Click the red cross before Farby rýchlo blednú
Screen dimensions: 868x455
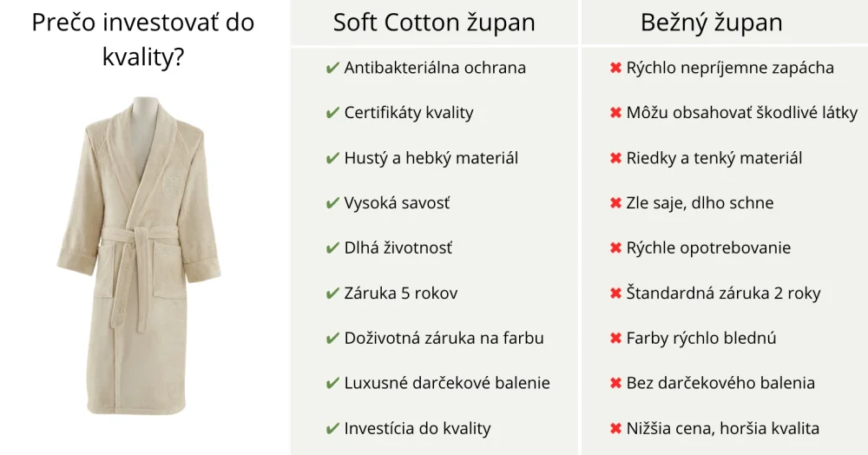(x=615, y=338)
